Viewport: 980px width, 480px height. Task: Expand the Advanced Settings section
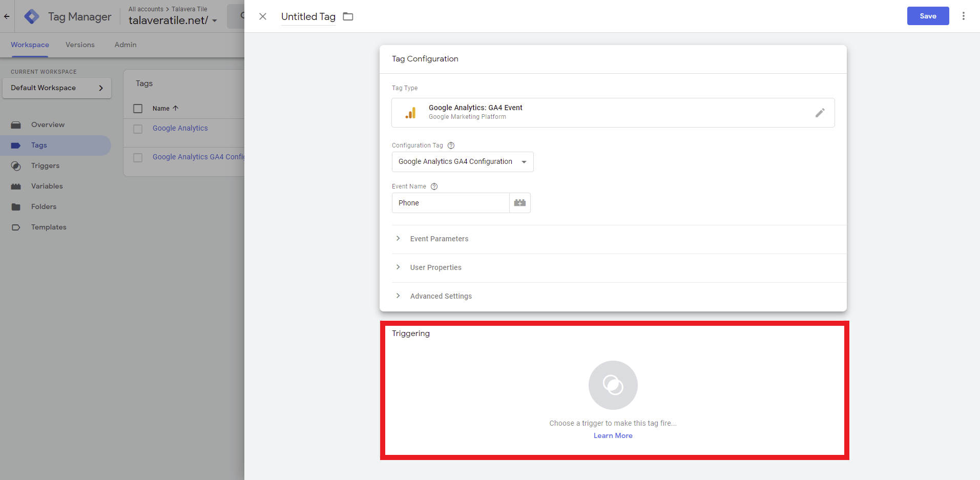(x=441, y=296)
